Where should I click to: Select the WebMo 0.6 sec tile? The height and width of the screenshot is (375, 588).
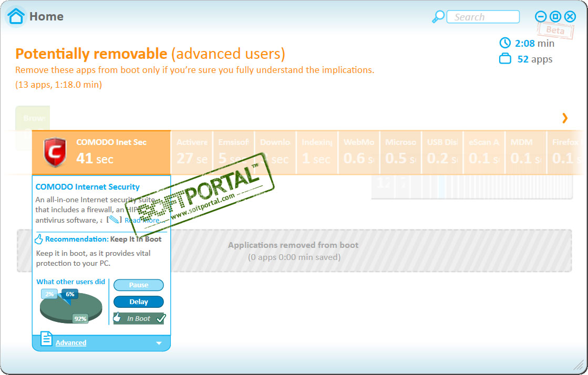359,152
